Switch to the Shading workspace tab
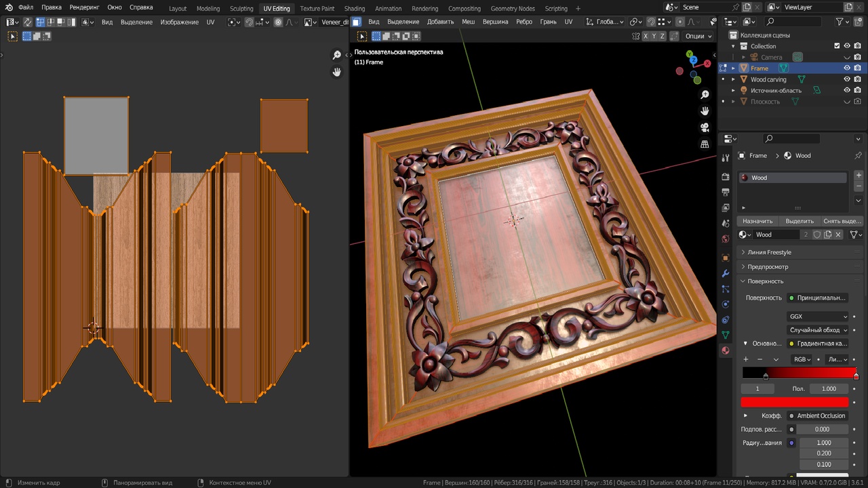 click(x=355, y=8)
